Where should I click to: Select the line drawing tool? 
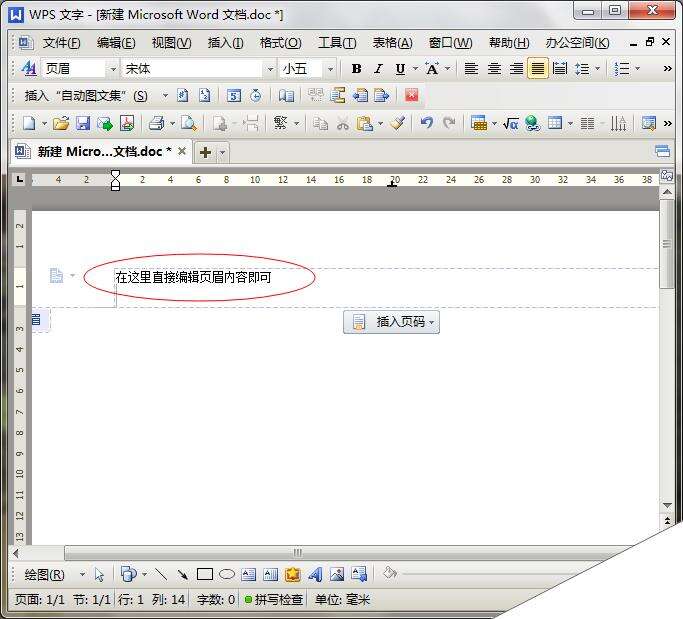click(161, 575)
